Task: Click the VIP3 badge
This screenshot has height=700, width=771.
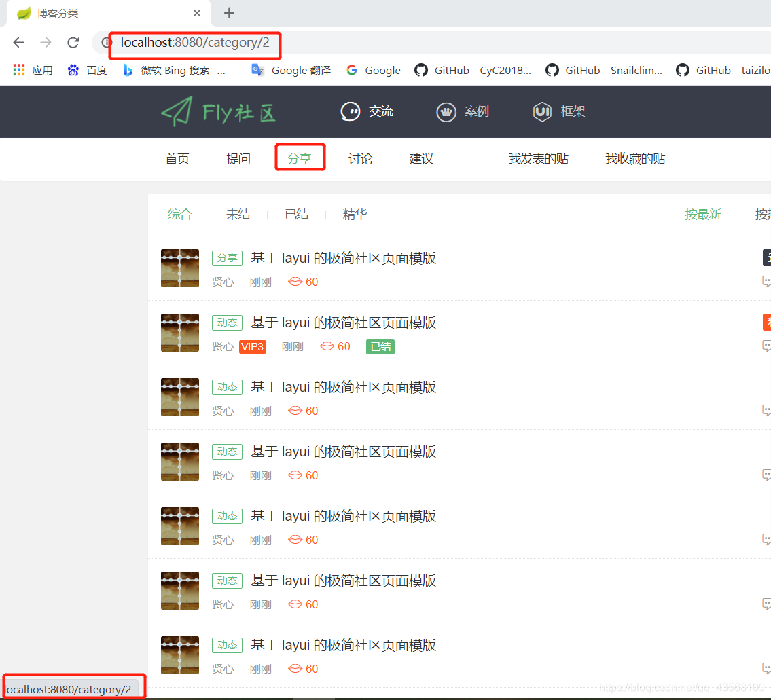Action: (x=253, y=346)
